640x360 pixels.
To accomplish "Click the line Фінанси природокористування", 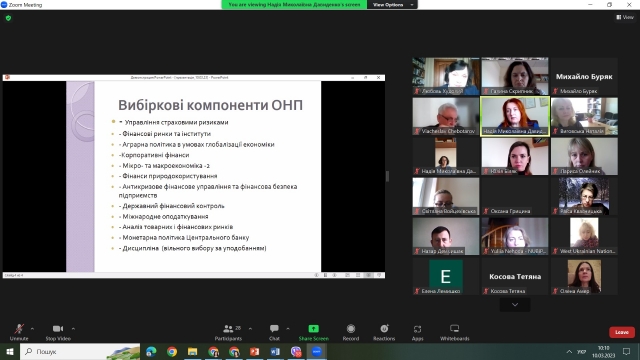I will click(168, 176).
